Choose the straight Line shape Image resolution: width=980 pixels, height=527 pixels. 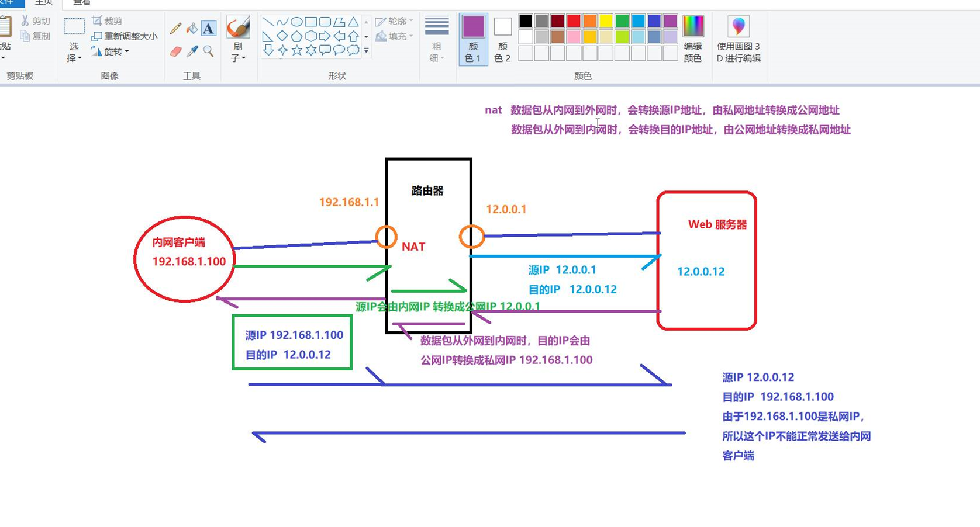coord(268,22)
